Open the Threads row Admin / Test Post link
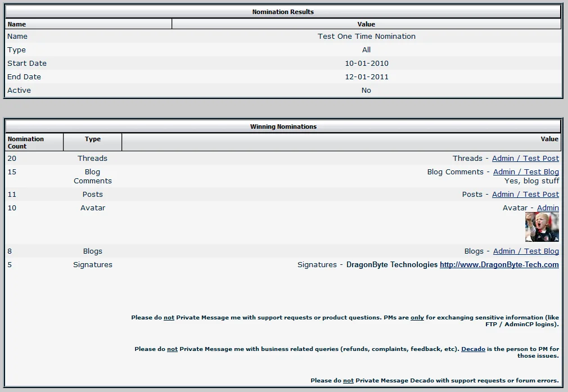Viewport: 568px width, 392px height. tap(525, 159)
